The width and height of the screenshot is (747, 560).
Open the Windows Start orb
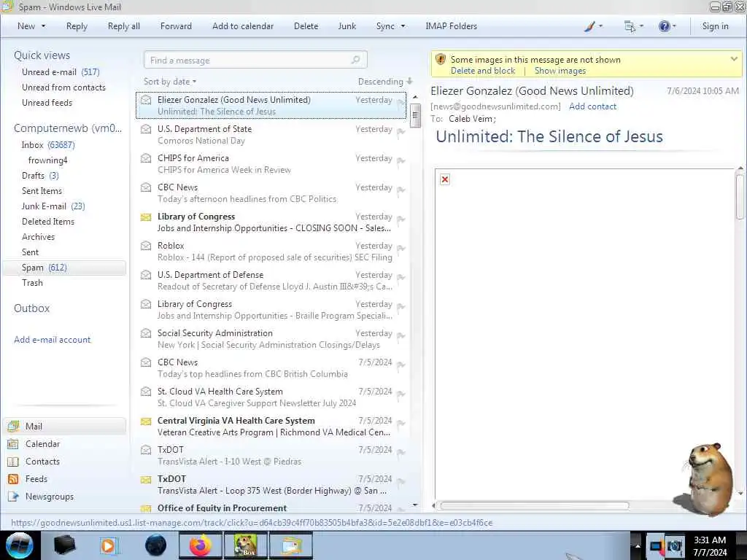[20, 545]
